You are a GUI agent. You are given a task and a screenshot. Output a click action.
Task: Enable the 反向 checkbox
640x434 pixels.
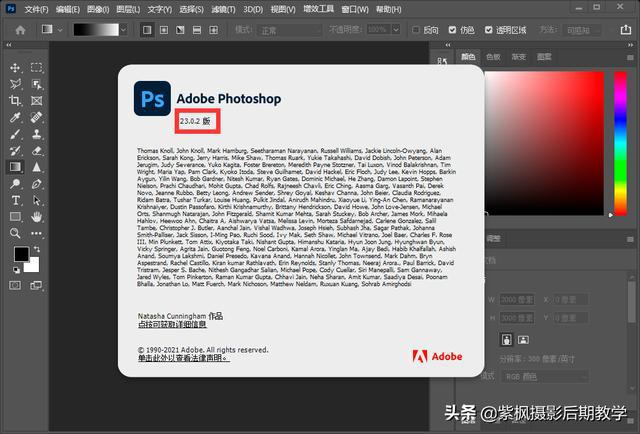click(x=416, y=30)
